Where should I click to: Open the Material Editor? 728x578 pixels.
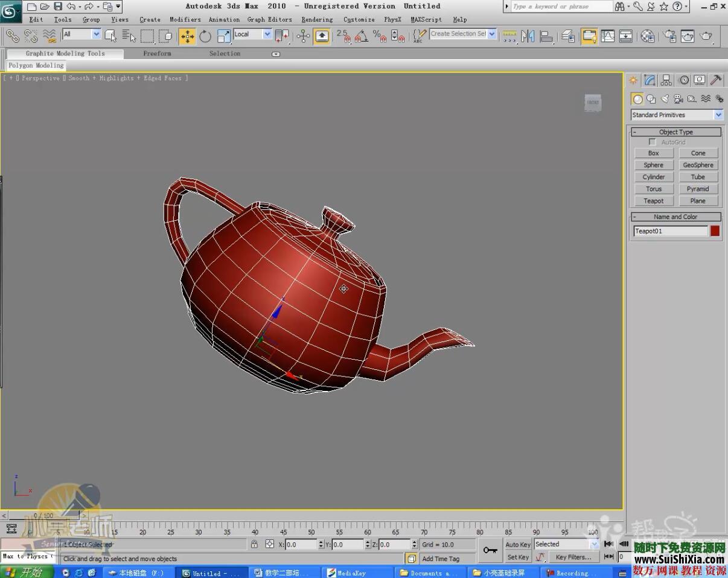pos(647,36)
